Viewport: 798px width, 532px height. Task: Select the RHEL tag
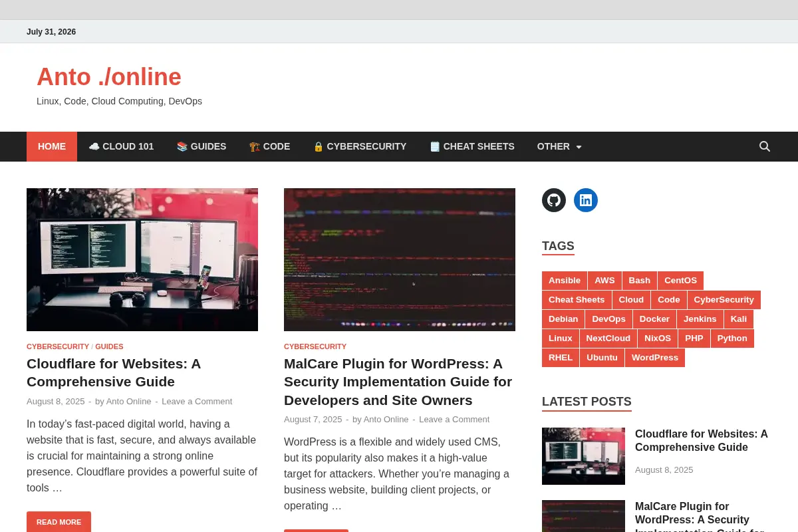561,358
